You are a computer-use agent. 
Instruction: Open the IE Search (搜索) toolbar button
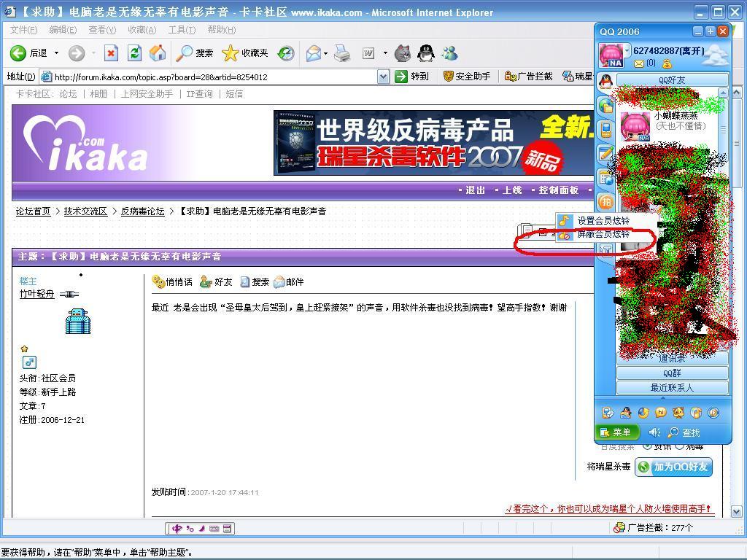[194, 52]
